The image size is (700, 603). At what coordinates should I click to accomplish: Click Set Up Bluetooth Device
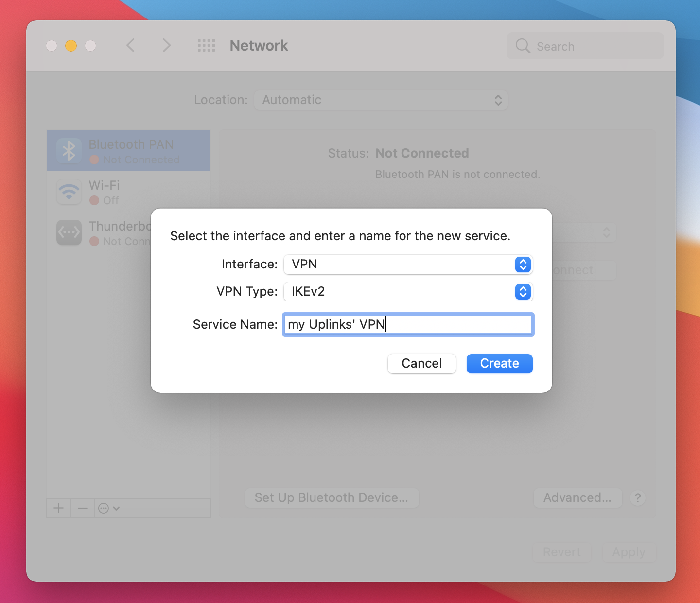coord(332,497)
